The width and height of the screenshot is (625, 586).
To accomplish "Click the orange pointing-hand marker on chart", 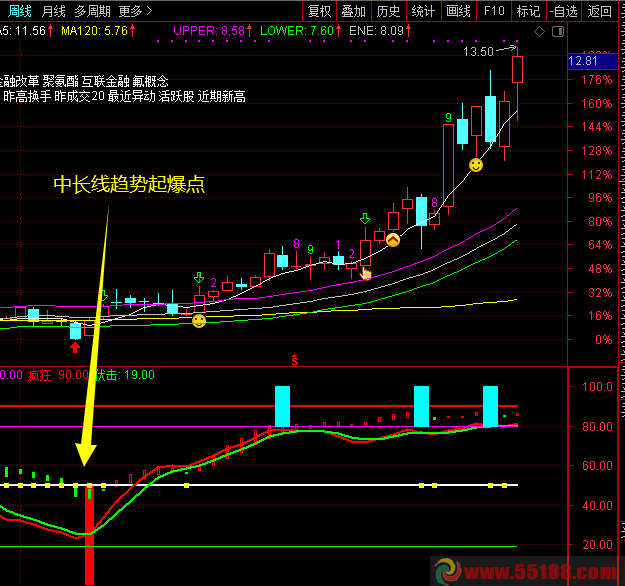I will 366,272.
